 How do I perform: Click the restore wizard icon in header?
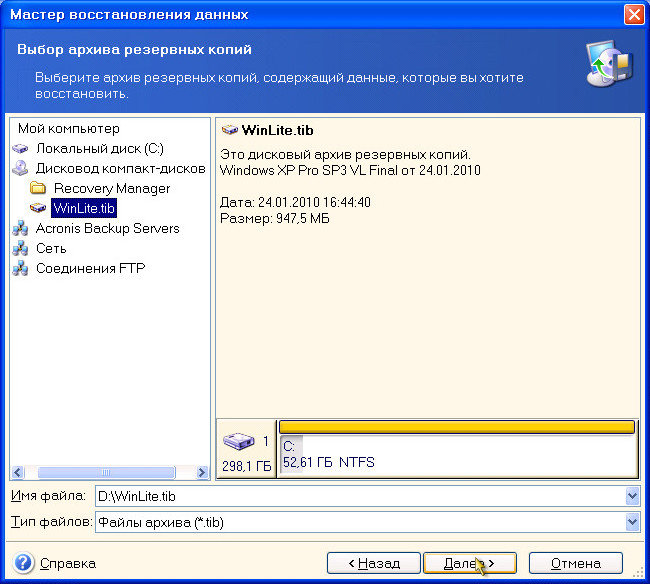(609, 63)
